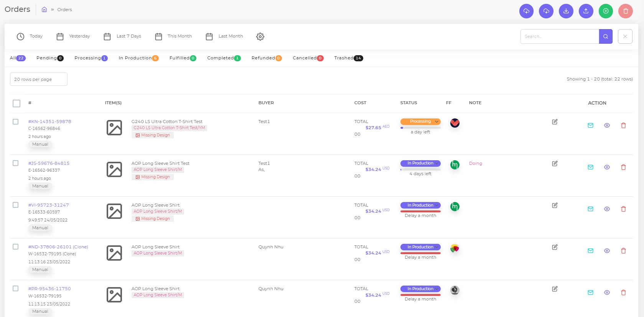View details of order VI-95723-31247 eye icon
The image size is (644, 317).
(x=607, y=209)
